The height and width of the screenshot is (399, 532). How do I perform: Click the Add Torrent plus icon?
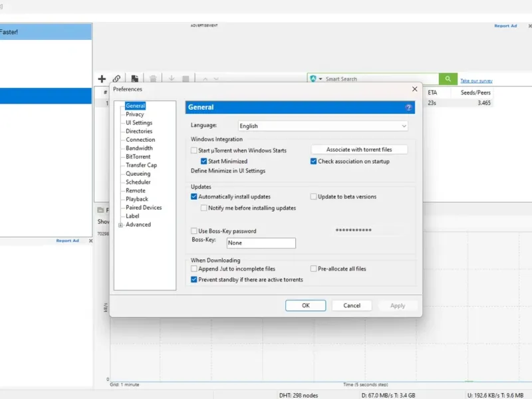[x=102, y=78]
